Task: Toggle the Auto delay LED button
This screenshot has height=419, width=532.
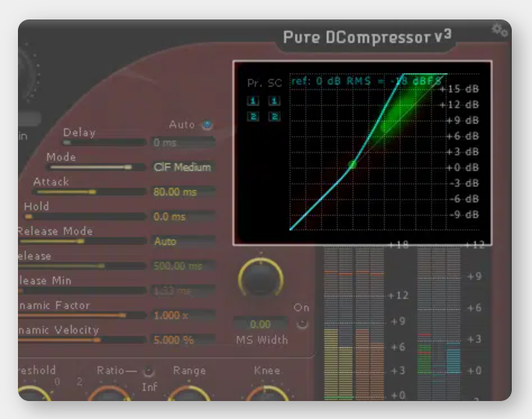Action: 207,125
